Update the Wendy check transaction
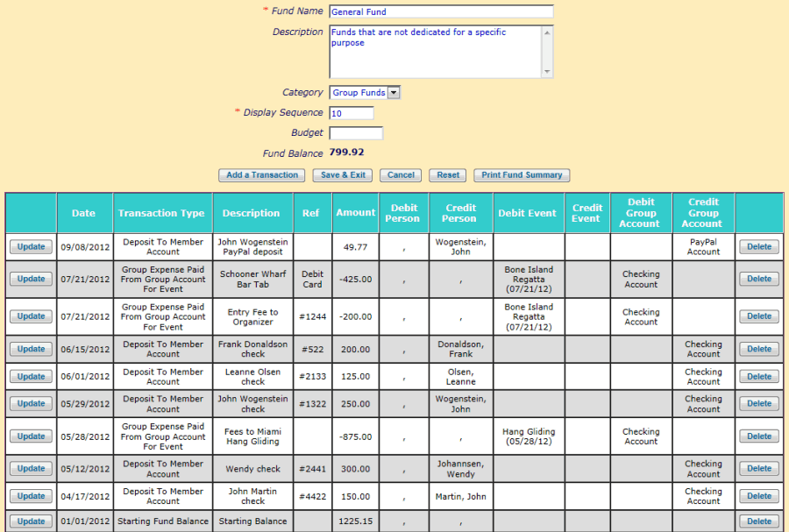789x532 pixels. (x=32, y=469)
